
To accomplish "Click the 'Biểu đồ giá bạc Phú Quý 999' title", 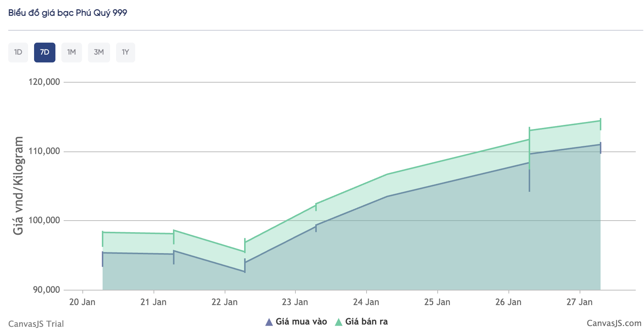I will 68,13.
